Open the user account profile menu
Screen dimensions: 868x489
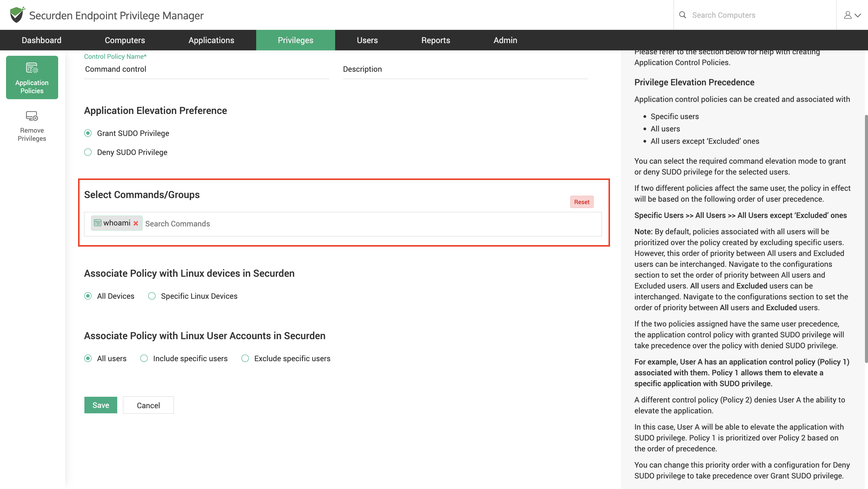click(852, 15)
